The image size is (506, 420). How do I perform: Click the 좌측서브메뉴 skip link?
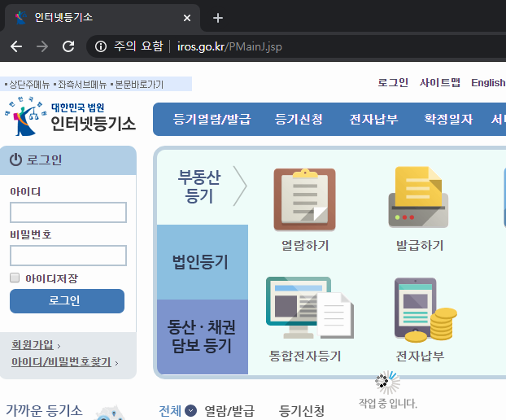click(x=82, y=85)
